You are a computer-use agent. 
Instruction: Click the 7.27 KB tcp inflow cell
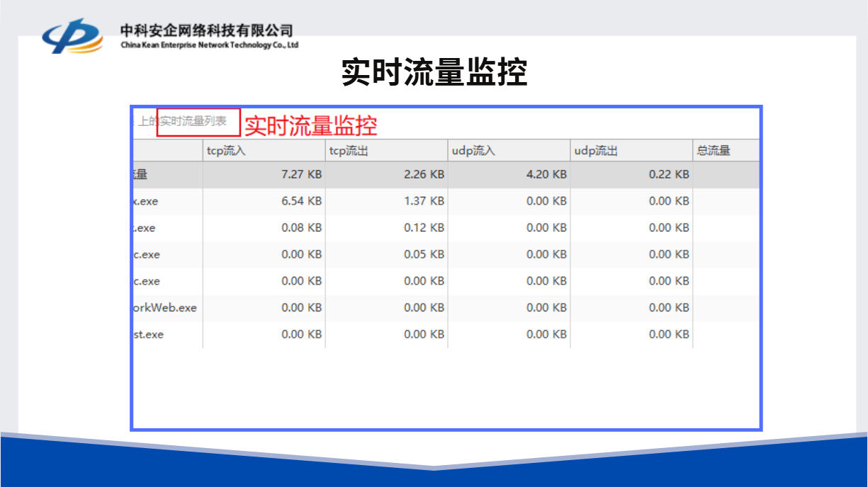301,174
